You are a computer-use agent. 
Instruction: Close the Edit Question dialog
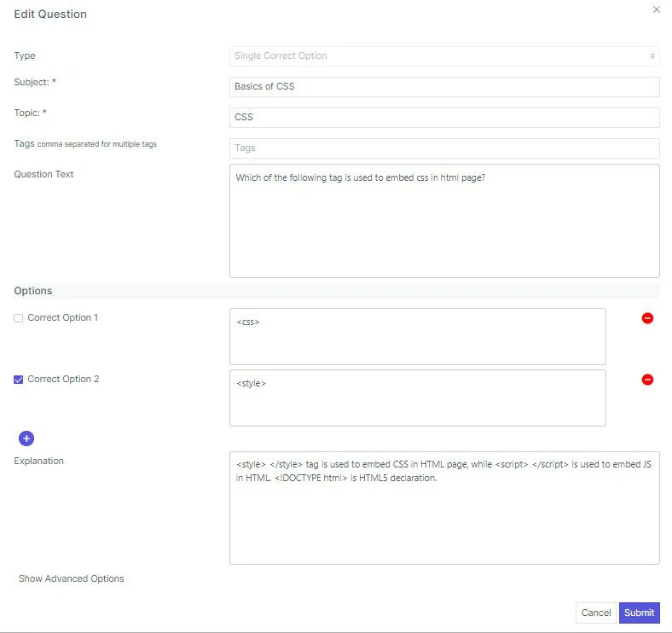(656, 9)
